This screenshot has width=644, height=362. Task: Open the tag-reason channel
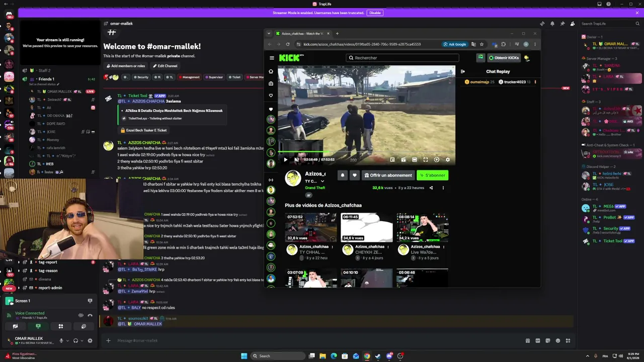point(48,270)
